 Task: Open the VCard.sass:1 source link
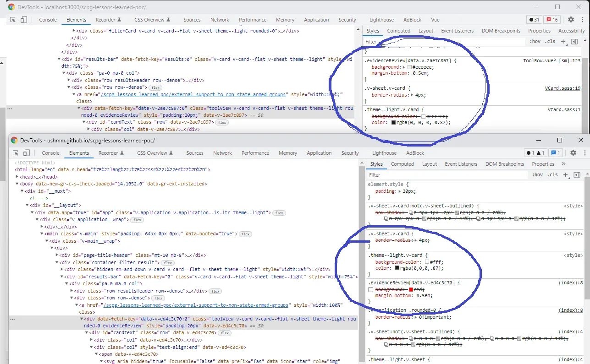coord(564,110)
